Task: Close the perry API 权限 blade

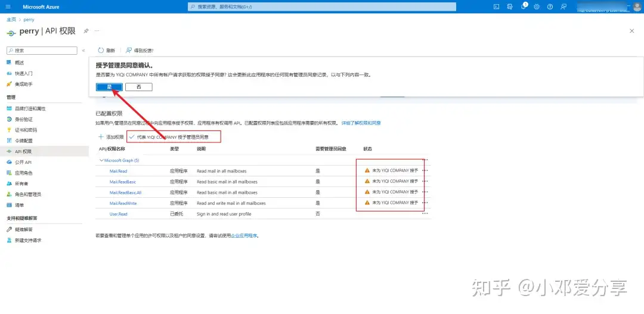Action: click(x=631, y=31)
